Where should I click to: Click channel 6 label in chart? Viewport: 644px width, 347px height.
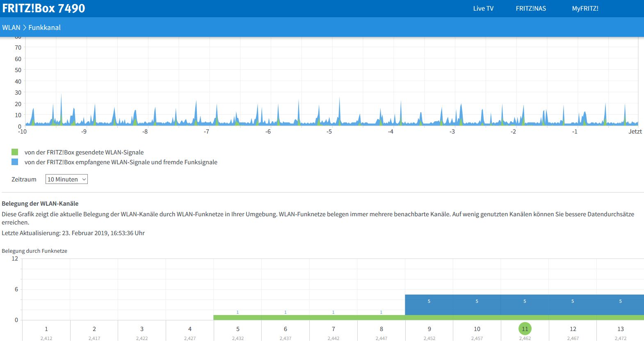point(285,329)
